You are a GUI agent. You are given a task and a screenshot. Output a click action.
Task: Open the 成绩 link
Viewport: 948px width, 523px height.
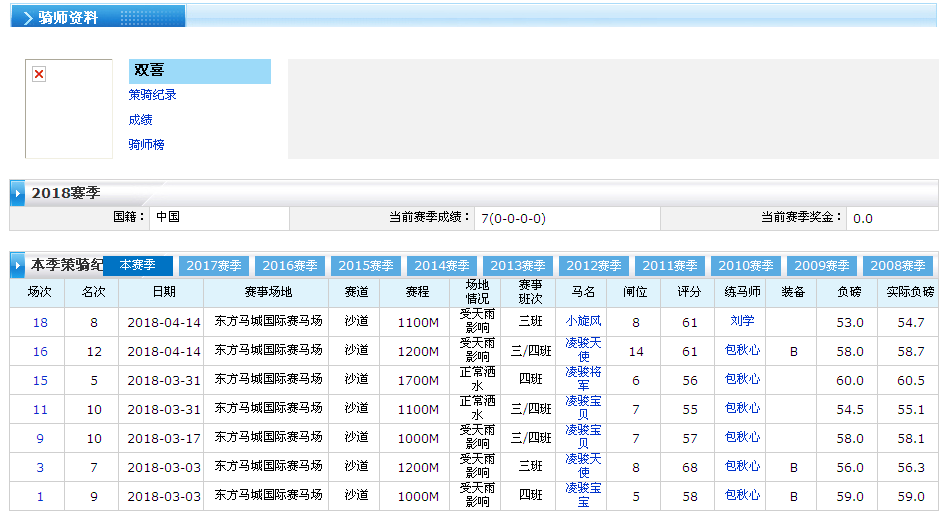(x=140, y=120)
